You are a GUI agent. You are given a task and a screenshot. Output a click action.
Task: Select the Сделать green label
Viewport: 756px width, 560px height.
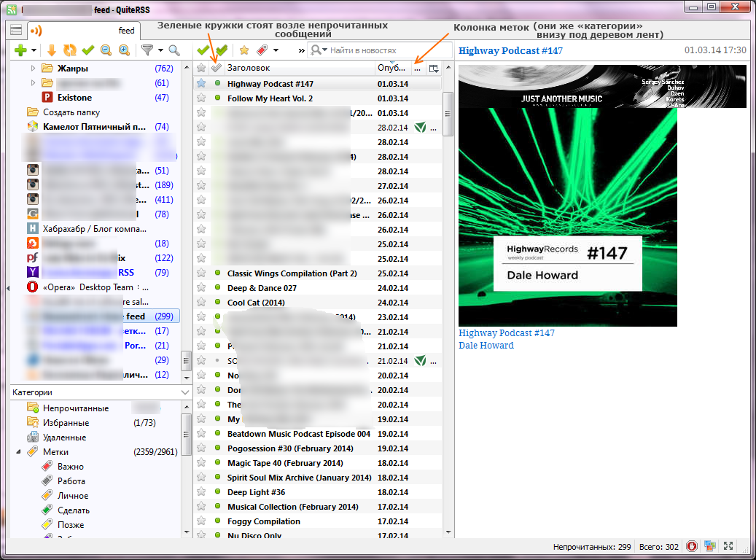[x=74, y=510]
